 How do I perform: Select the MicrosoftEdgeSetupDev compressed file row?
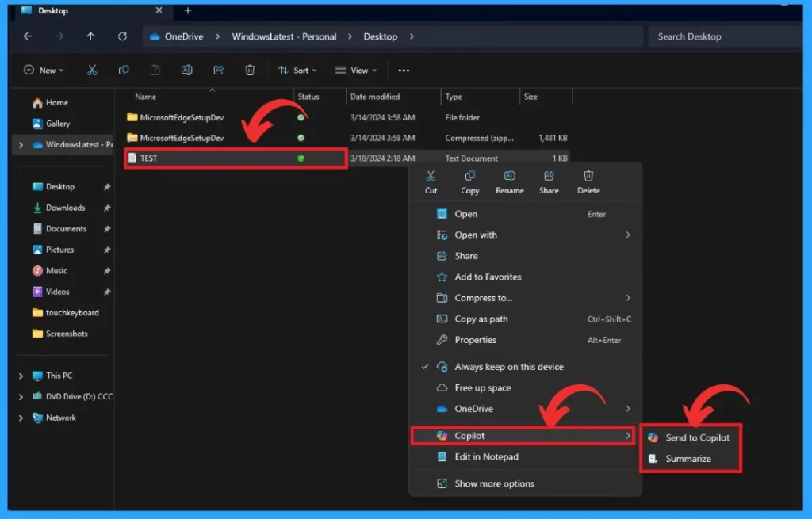(347, 138)
